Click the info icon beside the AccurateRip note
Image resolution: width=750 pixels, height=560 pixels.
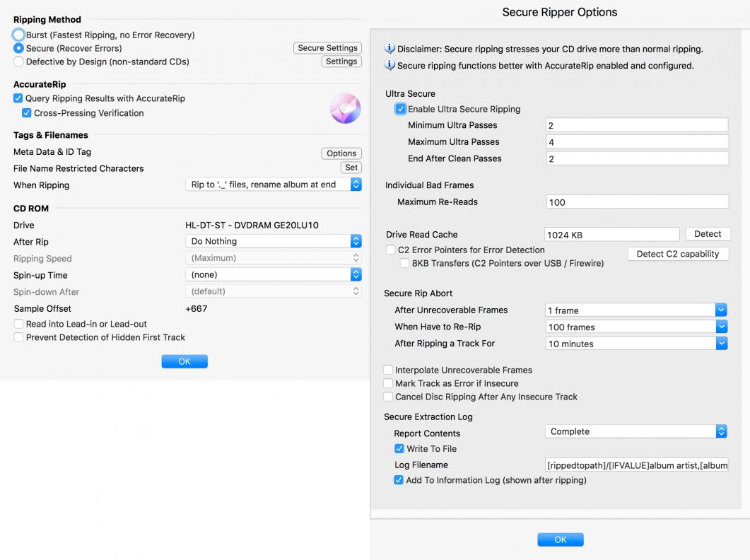pos(389,66)
